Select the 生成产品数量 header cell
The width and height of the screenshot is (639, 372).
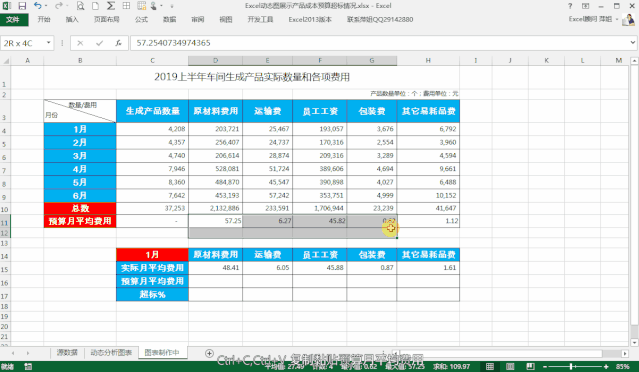(x=152, y=111)
